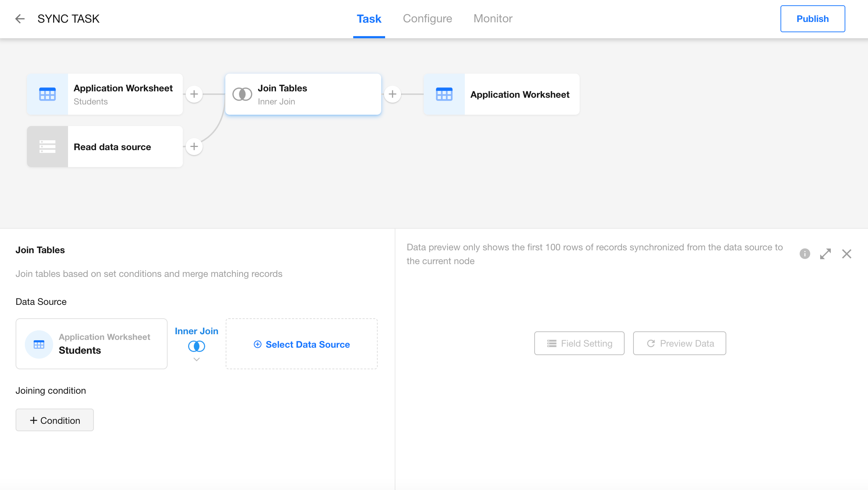Click the Preview Data button
Viewport: 868px width, 490px height.
pos(680,343)
